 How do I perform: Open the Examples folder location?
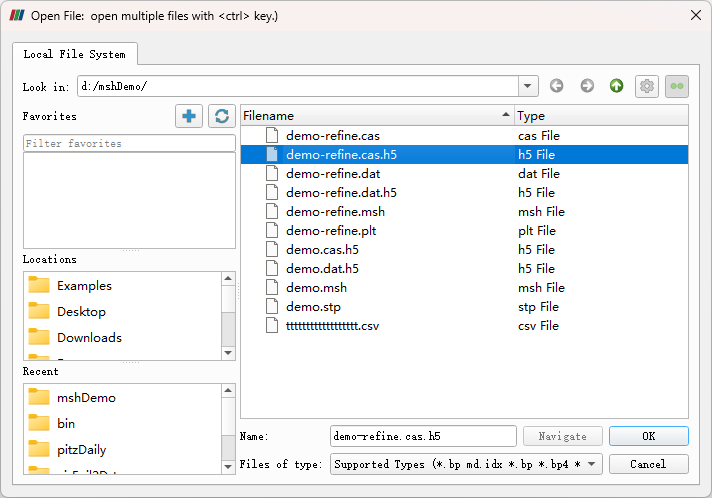[x=84, y=285]
